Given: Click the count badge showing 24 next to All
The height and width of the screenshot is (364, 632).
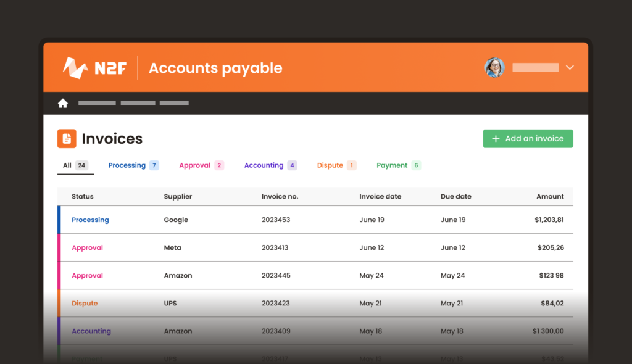Looking at the screenshot, I should (x=81, y=165).
